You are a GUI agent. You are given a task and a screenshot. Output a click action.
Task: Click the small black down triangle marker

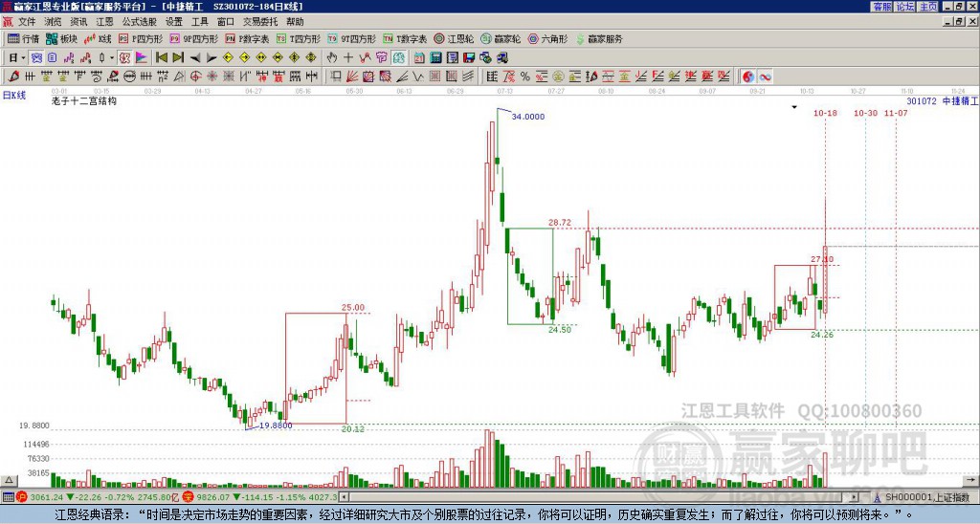click(x=794, y=107)
